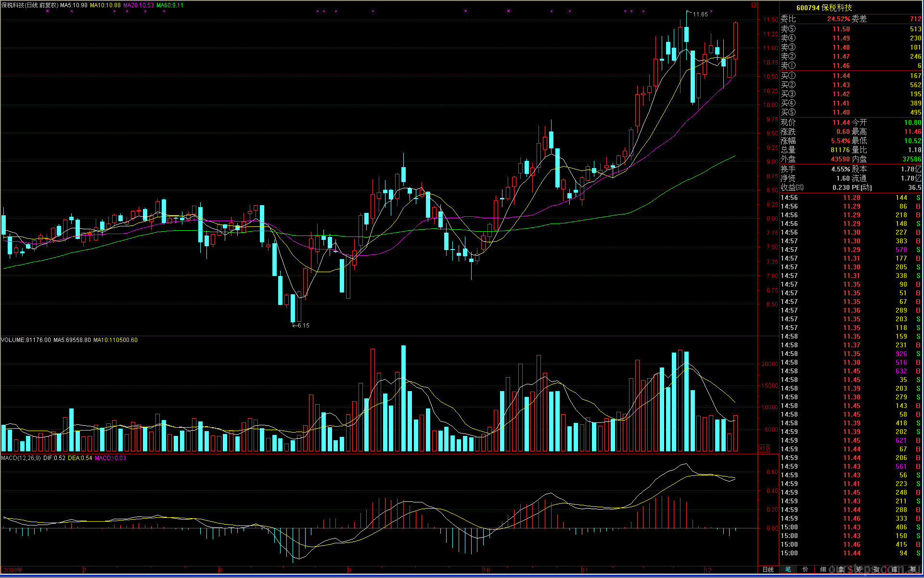Select buy level 买③ at 11.42
The width and height of the screenshot is (924, 578).
point(851,94)
